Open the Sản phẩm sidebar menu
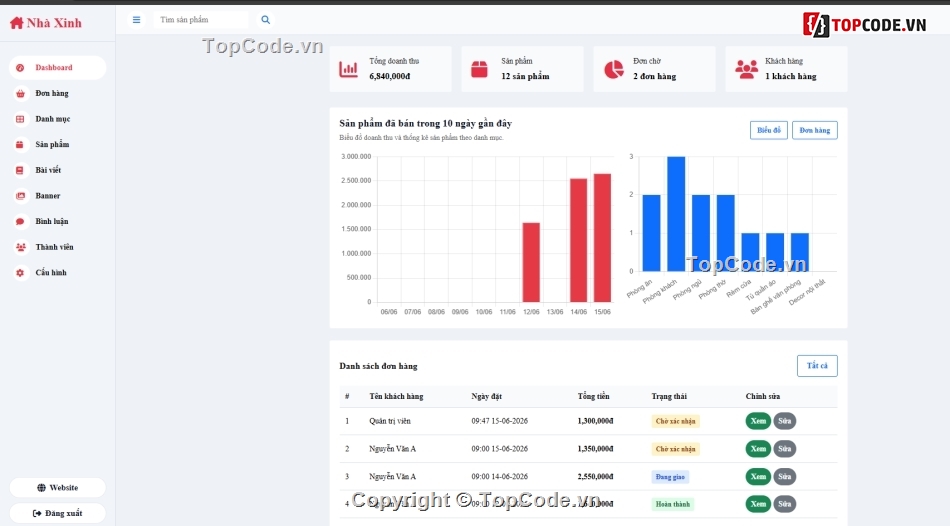This screenshot has width=950, height=526. pyautogui.click(x=58, y=145)
